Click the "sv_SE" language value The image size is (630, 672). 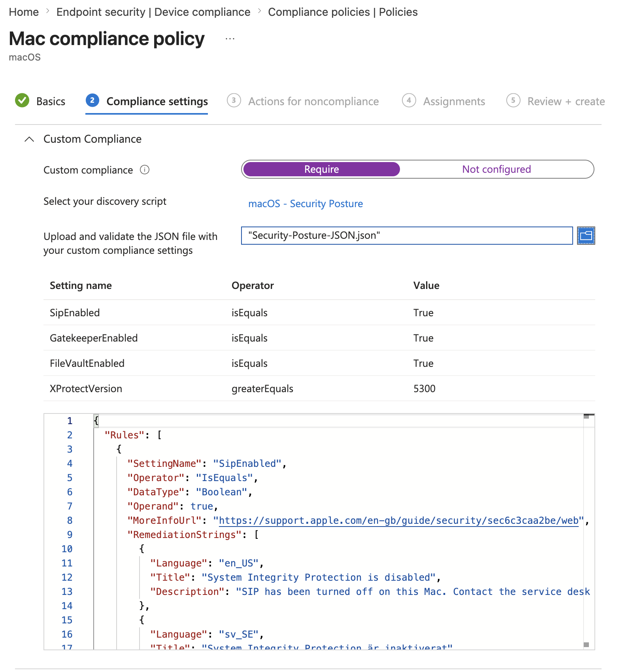pyautogui.click(x=239, y=634)
